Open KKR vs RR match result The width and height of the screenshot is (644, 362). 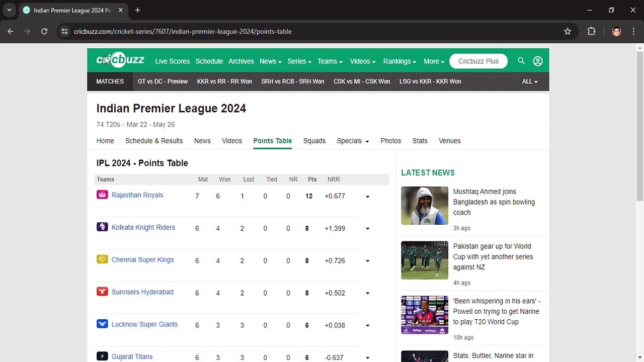click(224, 81)
